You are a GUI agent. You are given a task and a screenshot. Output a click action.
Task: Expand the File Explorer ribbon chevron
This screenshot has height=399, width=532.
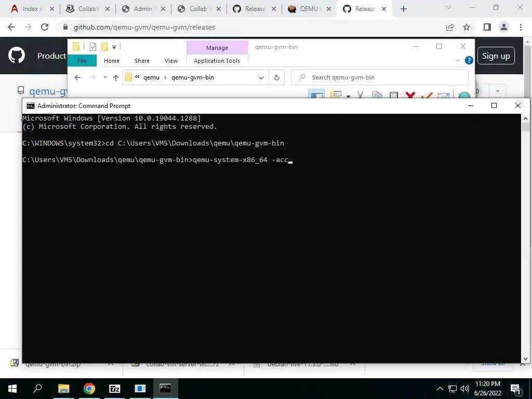click(457, 60)
